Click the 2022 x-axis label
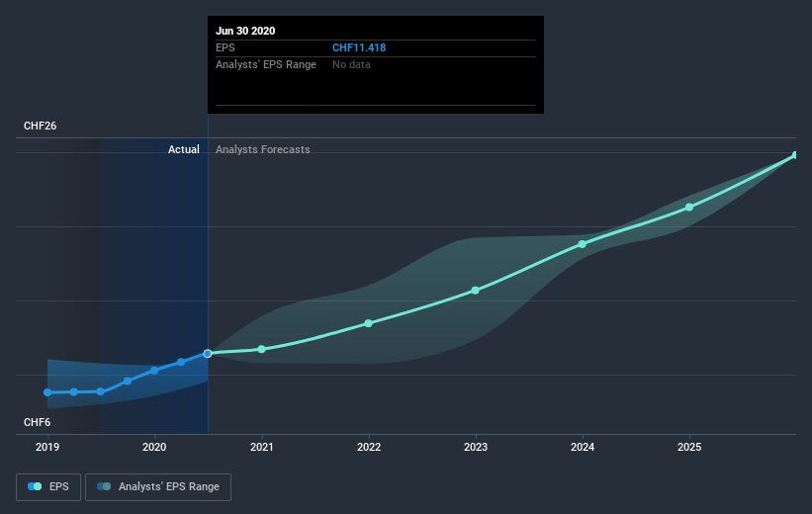This screenshot has width=812, height=514. pos(369,447)
